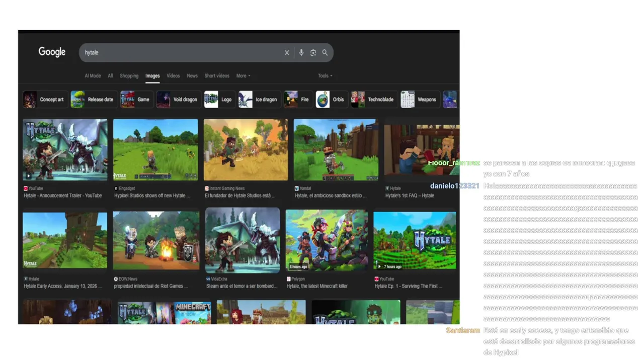Clear the search box with the X icon
644x362 pixels.
(287, 52)
